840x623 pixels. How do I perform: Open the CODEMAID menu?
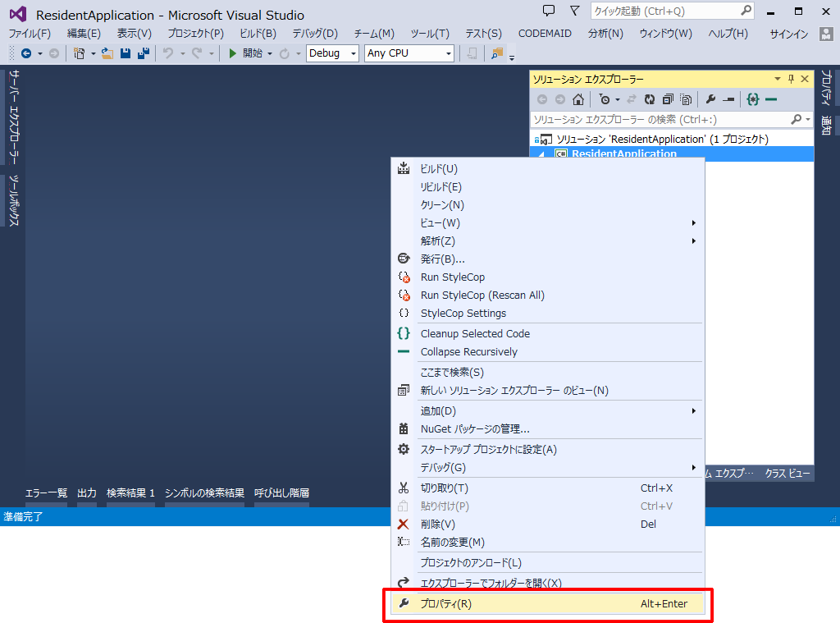pyautogui.click(x=545, y=33)
